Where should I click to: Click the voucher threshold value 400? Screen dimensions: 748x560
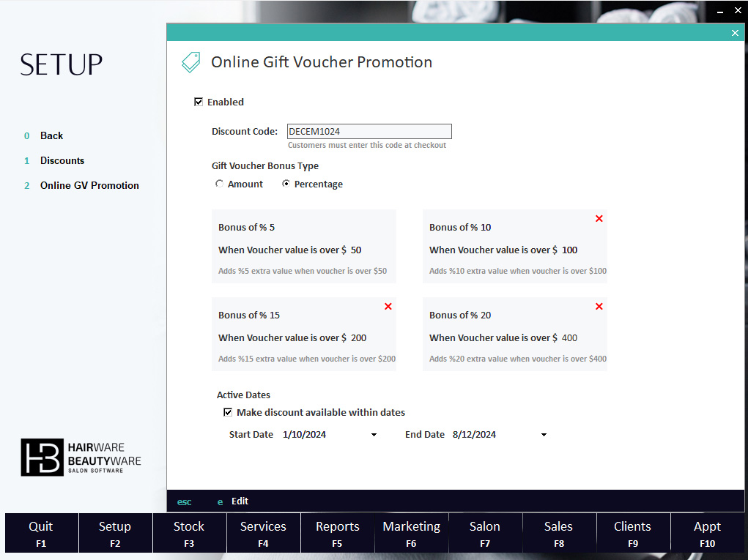pyautogui.click(x=569, y=338)
